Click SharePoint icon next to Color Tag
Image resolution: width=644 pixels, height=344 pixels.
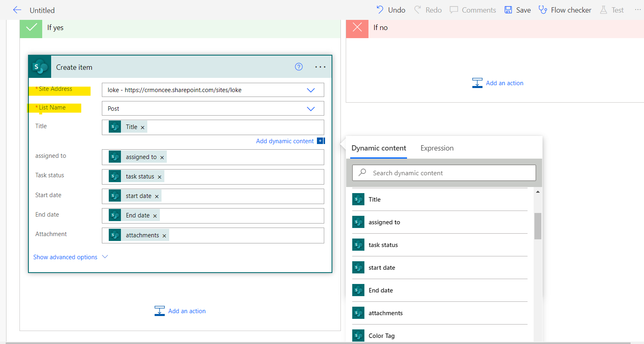[x=358, y=335]
